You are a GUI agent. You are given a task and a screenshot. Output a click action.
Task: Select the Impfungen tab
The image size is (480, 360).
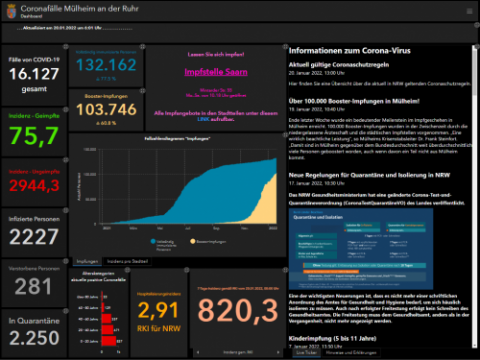point(87,261)
